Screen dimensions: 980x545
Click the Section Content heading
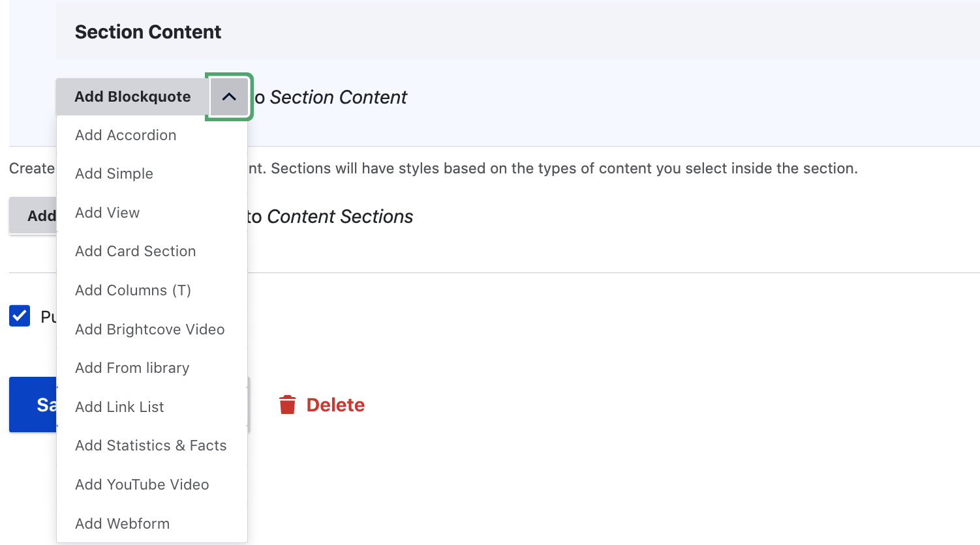pyautogui.click(x=148, y=32)
